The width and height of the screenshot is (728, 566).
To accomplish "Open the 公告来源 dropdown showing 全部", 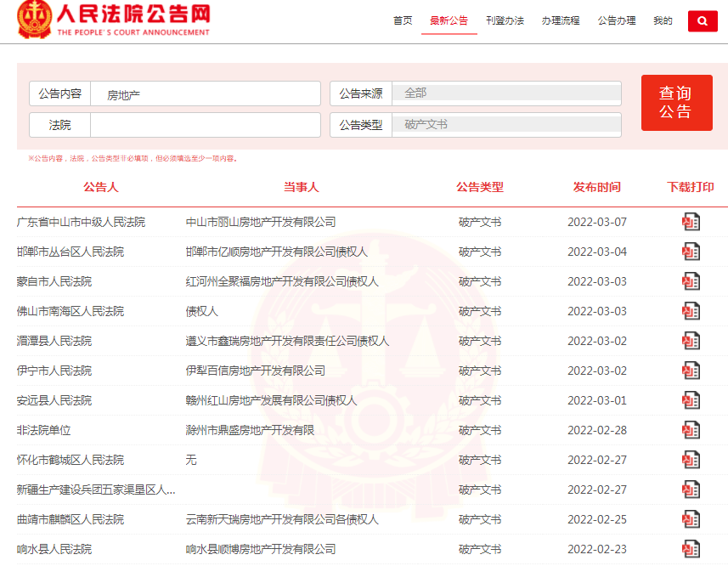I will point(506,93).
